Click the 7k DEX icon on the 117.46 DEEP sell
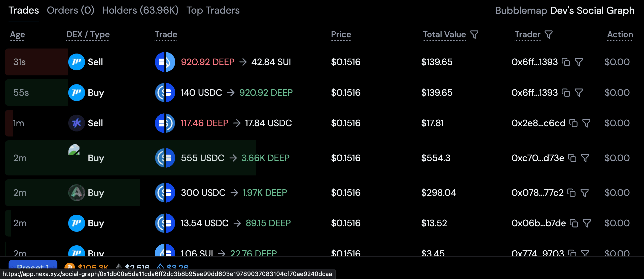The height and width of the screenshot is (279, 644). pyautogui.click(x=76, y=123)
